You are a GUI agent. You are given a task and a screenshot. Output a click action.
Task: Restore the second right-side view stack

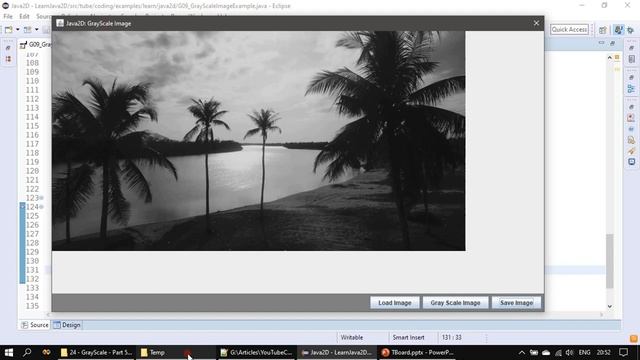point(631,78)
